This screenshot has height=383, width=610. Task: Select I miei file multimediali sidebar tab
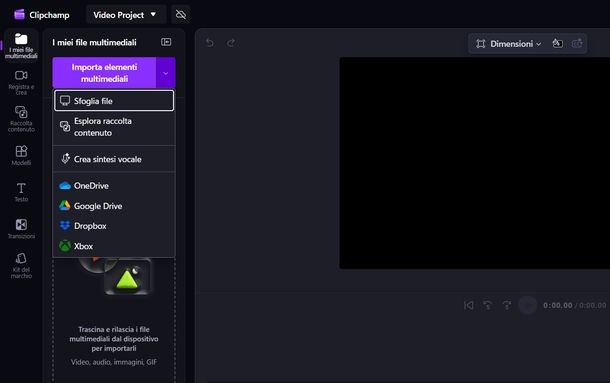click(x=21, y=46)
